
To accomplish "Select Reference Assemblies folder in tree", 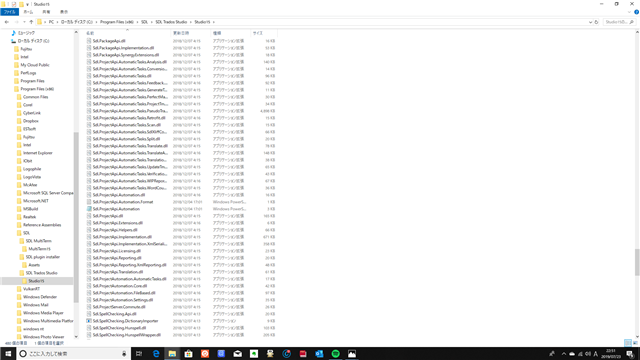I will tap(42, 225).
